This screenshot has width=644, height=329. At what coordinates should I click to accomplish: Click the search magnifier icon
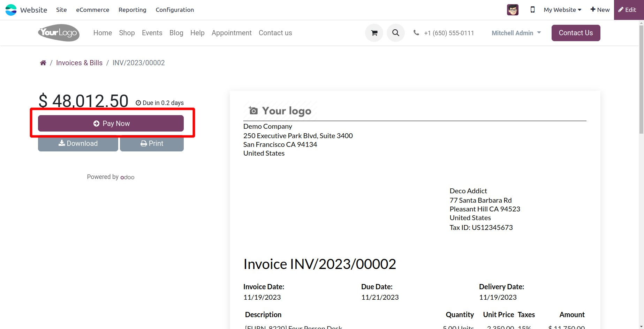(395, 33)
